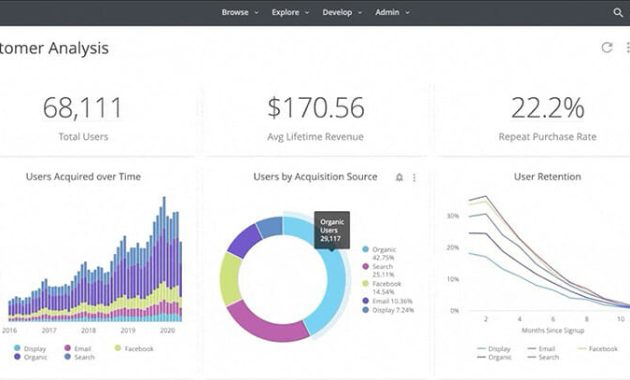Open the Admin menu
This screenshot has width=630, height=380.
tap(387, 12)
